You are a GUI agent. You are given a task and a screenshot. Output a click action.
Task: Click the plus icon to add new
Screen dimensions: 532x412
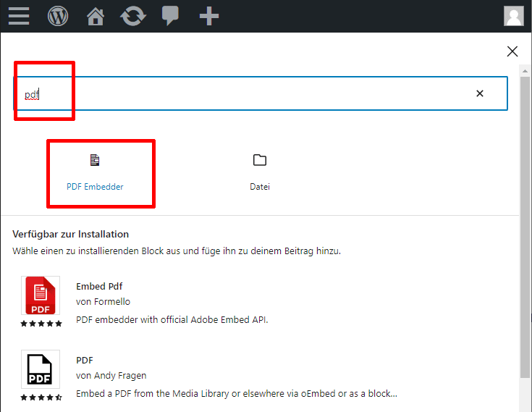tap(209, 16)
